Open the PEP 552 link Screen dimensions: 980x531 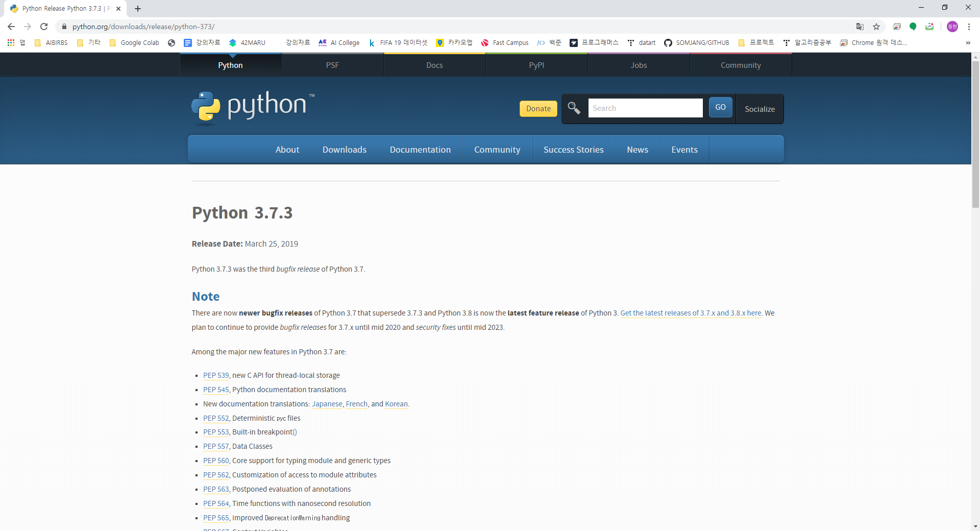coord(216,418)
